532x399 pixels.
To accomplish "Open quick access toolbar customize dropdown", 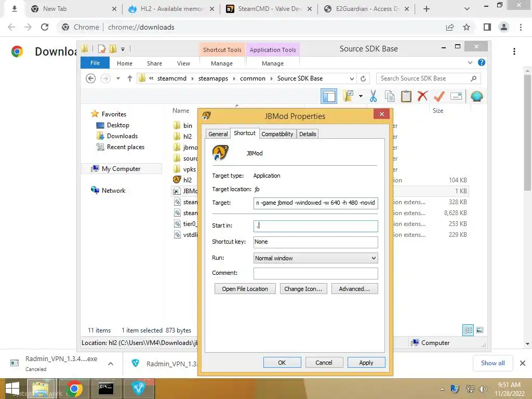I will click(x=123, y=49).
